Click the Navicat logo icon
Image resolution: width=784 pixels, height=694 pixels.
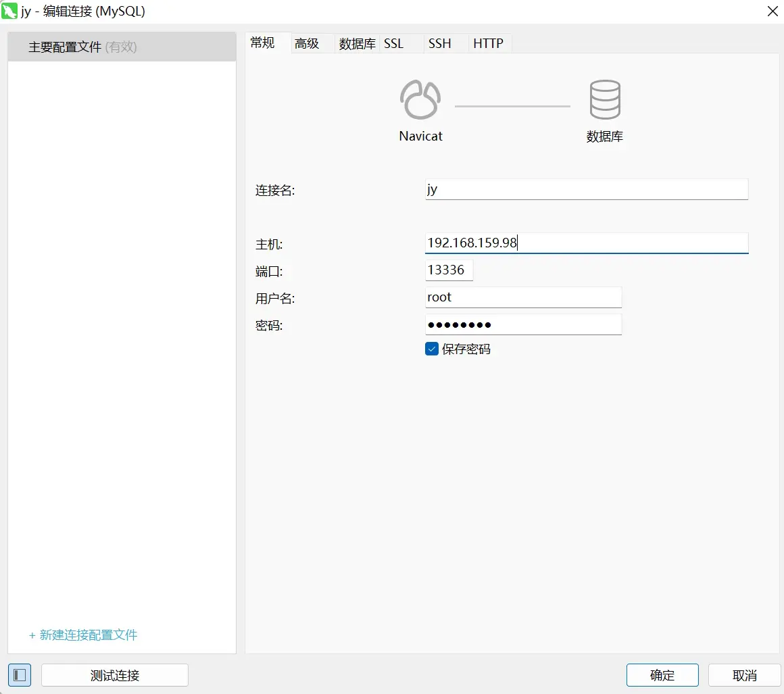(420, 100)
